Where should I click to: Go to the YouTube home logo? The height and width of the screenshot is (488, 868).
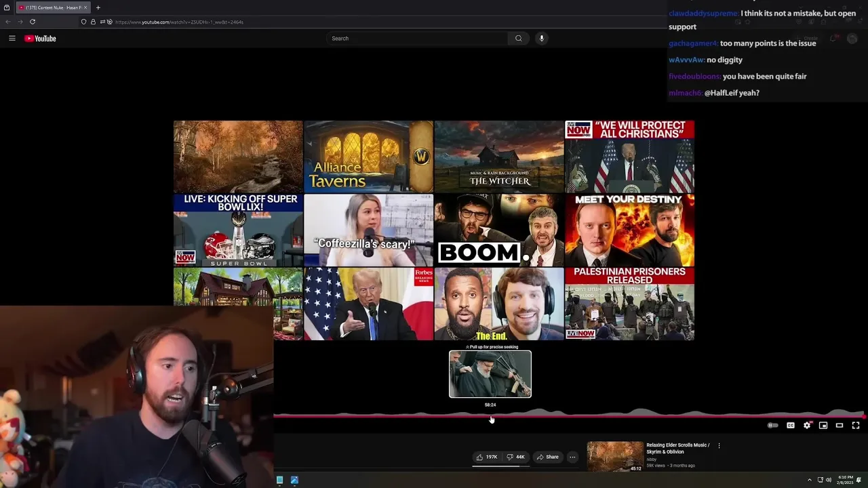click(x=41, y=39)
